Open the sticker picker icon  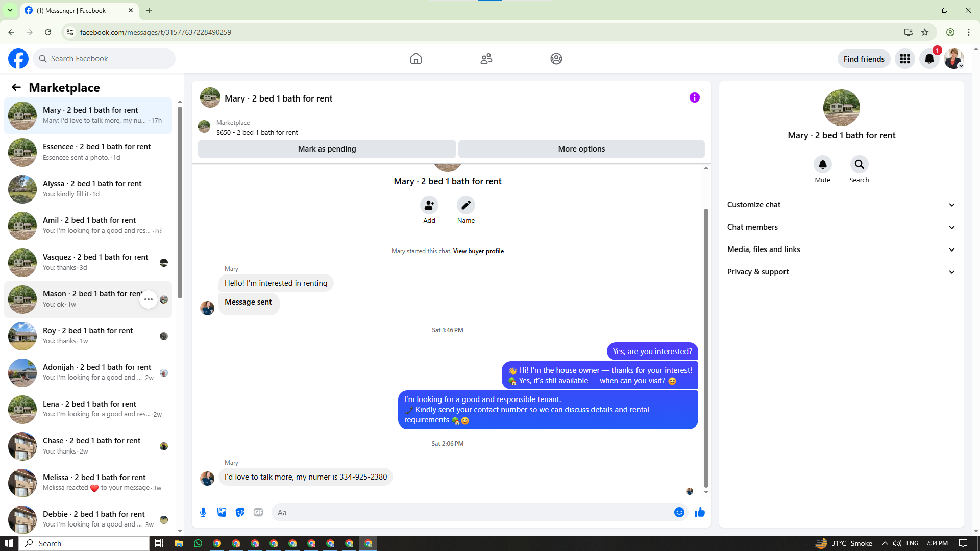pos(240,512)
